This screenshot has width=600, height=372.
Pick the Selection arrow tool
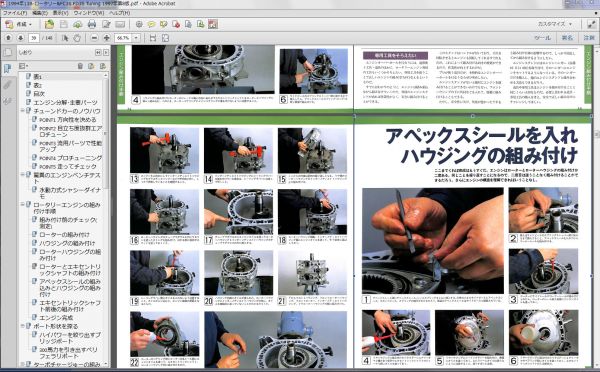point(65,38)
